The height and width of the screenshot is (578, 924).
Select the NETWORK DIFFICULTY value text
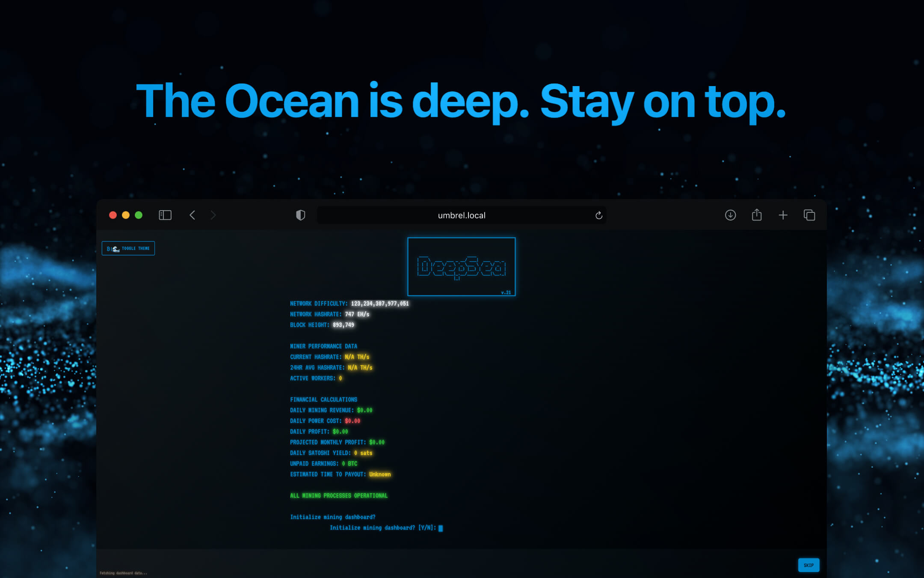tap(379, 304)
